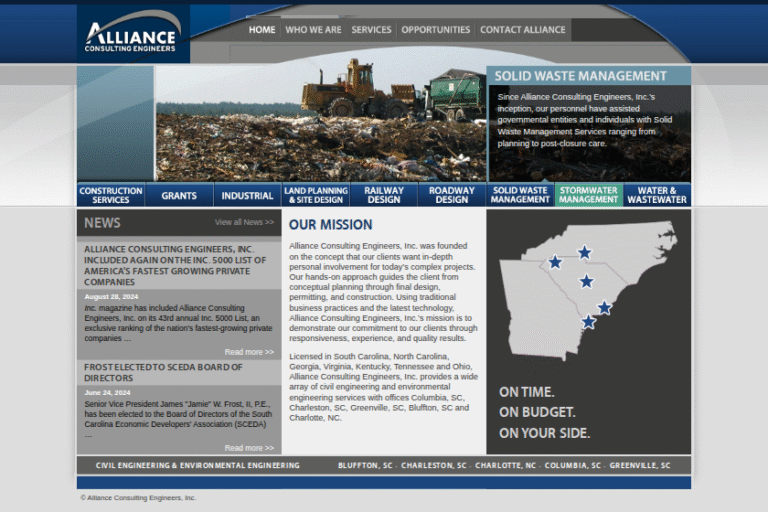Open the Railway Design tab
This screenshot has width=768, height=512.
(x=384, y=195)
